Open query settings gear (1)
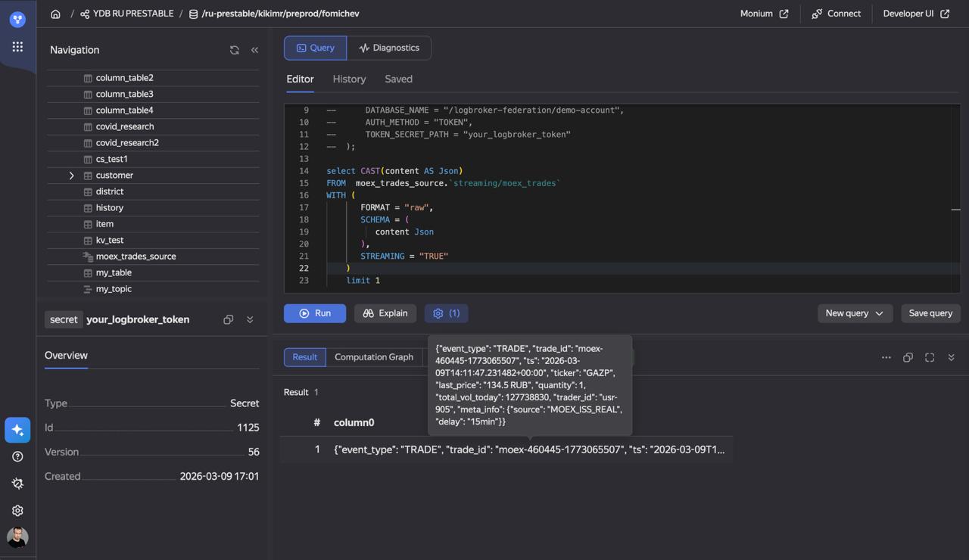 [446, 313]
